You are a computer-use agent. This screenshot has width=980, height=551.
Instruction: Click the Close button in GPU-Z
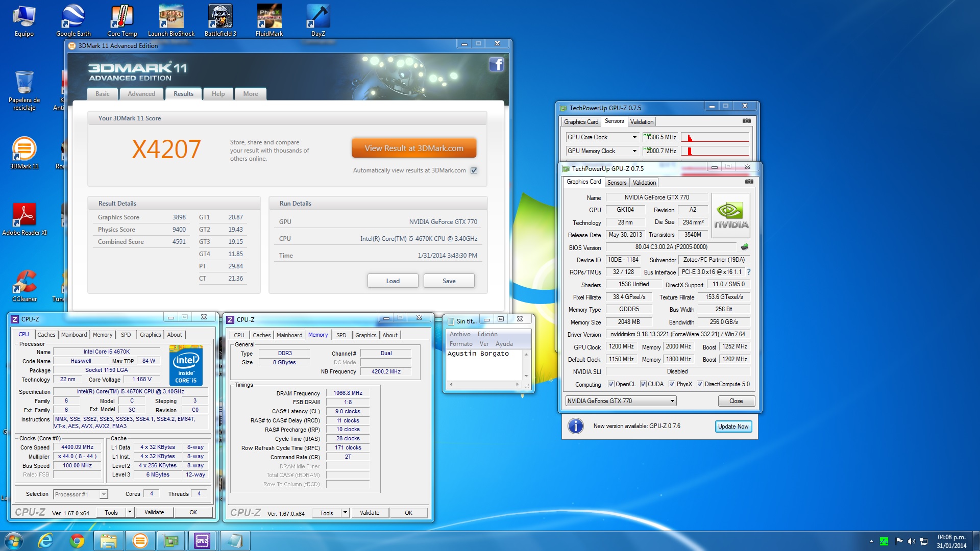[736, 401]
